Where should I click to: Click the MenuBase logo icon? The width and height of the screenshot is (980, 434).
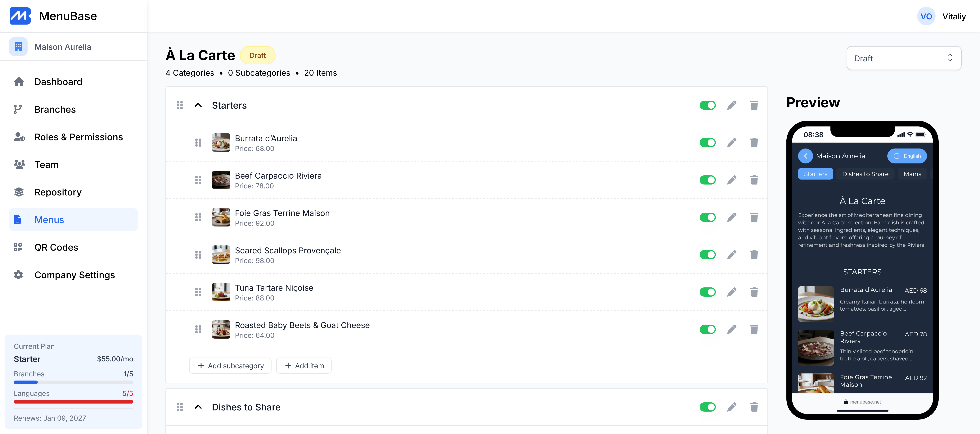pyautogui.click(x=21, y=16)
